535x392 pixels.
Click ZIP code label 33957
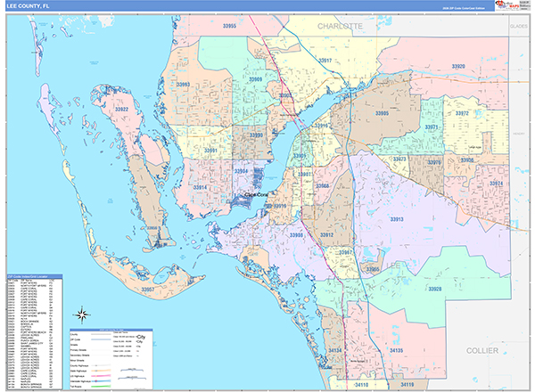(148, 290)
